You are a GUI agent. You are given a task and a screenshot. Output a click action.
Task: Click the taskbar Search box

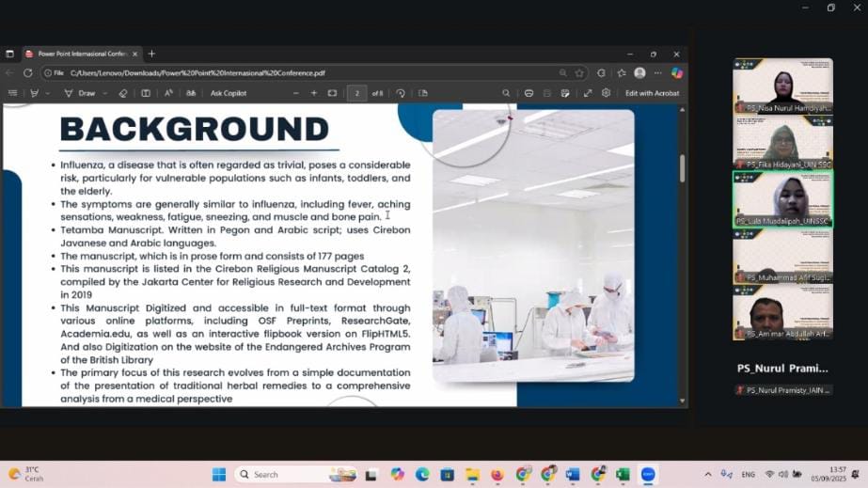tap(296, 474)
